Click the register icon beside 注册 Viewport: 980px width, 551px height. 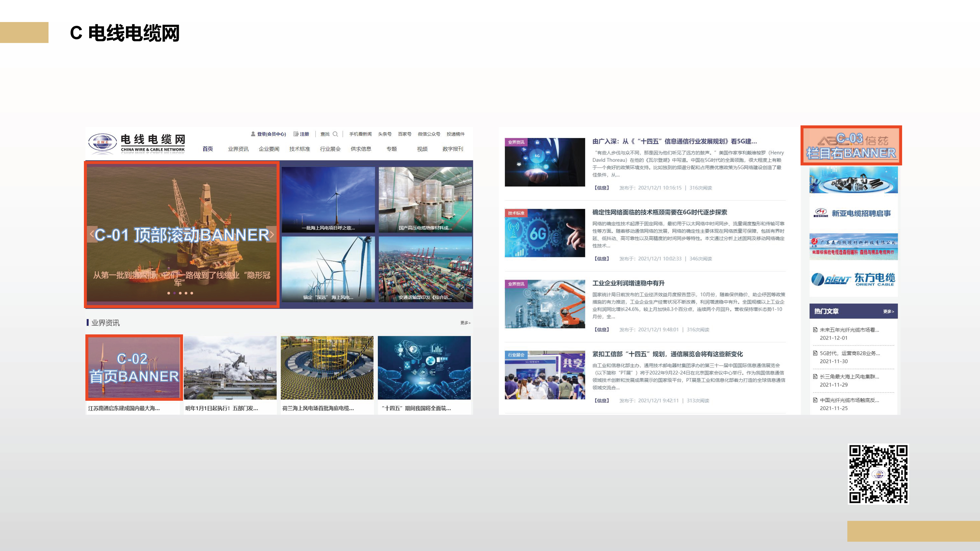coord(296,134)
